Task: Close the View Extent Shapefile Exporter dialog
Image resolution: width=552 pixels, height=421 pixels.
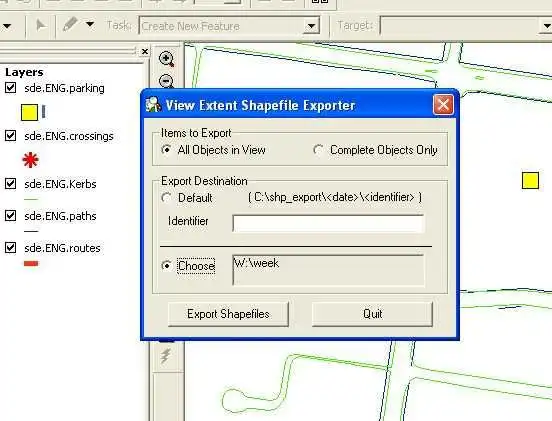Action: (x=443, y=105)
